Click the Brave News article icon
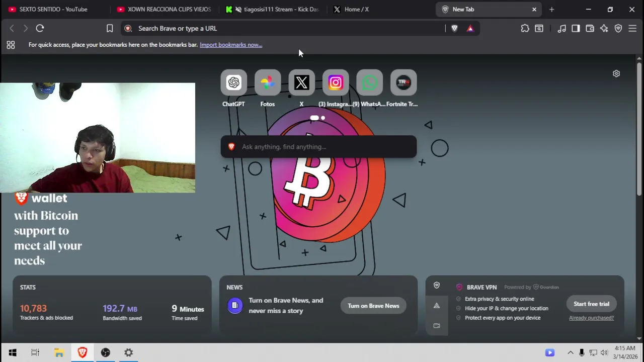The image size is (644, 362). pos(234,306)
